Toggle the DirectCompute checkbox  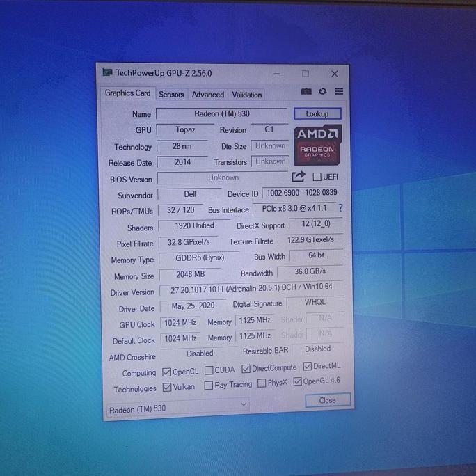click(x=246, y=369)
